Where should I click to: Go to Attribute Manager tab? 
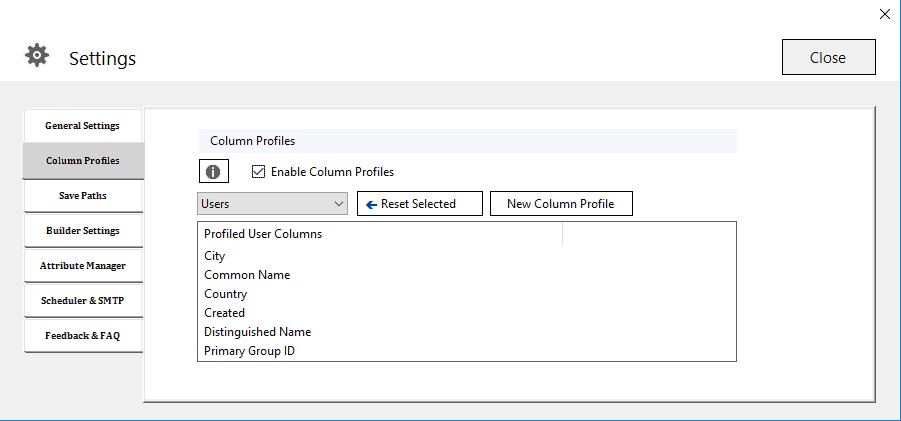pyautogui.click(x=83, y=266)
